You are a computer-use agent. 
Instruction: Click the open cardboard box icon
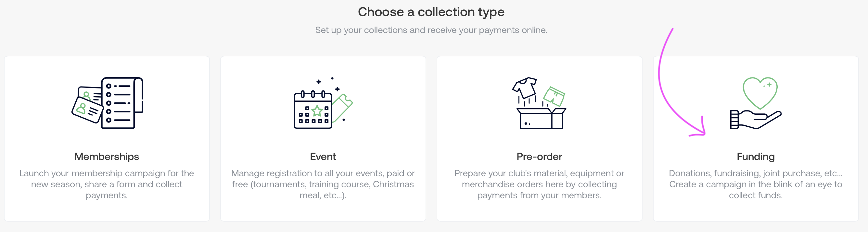pyautogui.click(x=541, y=118)
